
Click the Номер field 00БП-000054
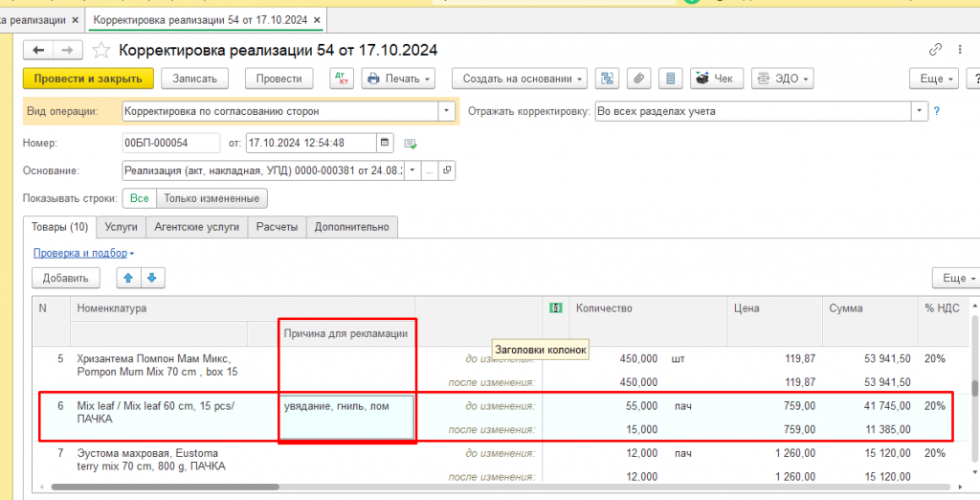[x=171, y=143]
